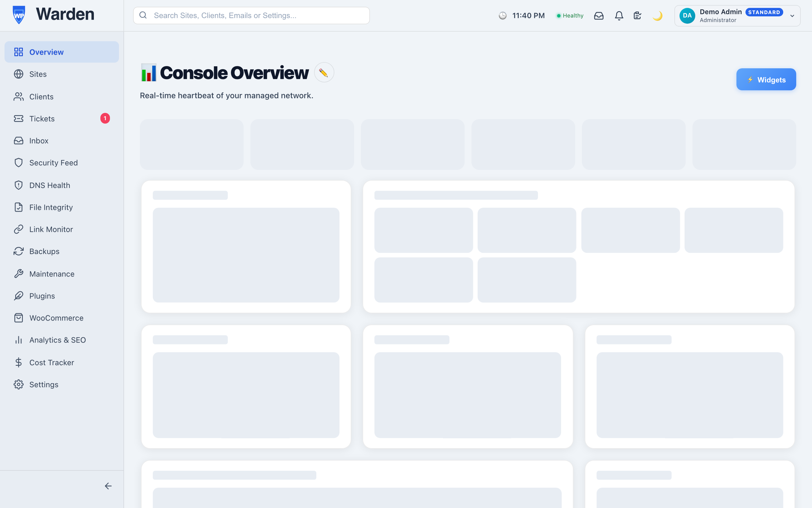Screen dimensions: 812x508
Task: Click the Maintenance wrench icon
Action: click(18, 274)
